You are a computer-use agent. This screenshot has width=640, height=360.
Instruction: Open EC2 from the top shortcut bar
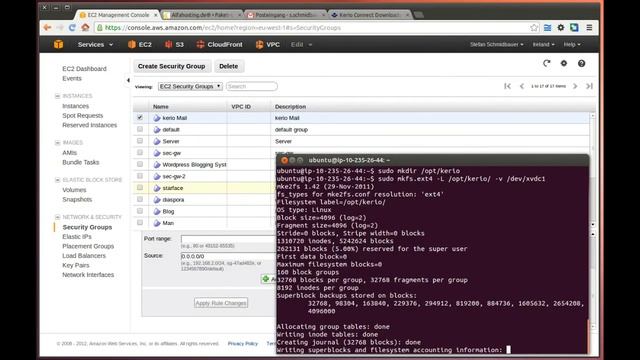140,44
